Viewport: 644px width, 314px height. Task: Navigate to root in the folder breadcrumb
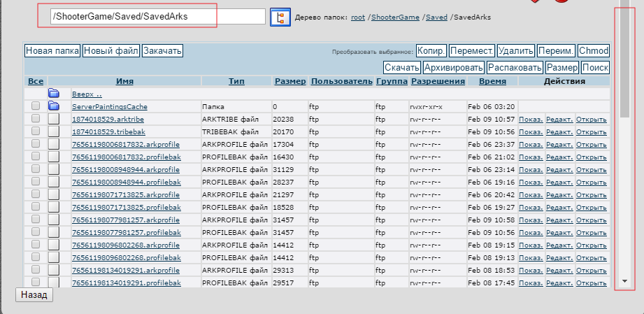[x=358, y=17]
